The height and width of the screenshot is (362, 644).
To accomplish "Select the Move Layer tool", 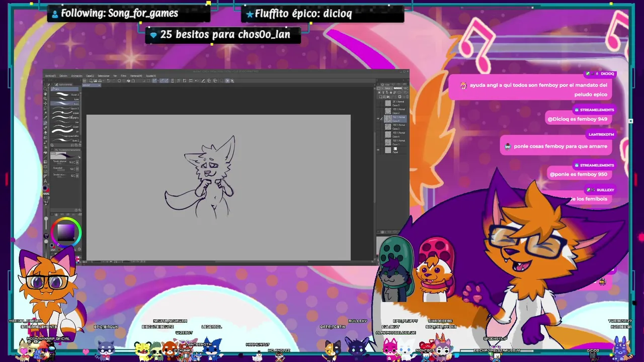I will tap(45, 104).
